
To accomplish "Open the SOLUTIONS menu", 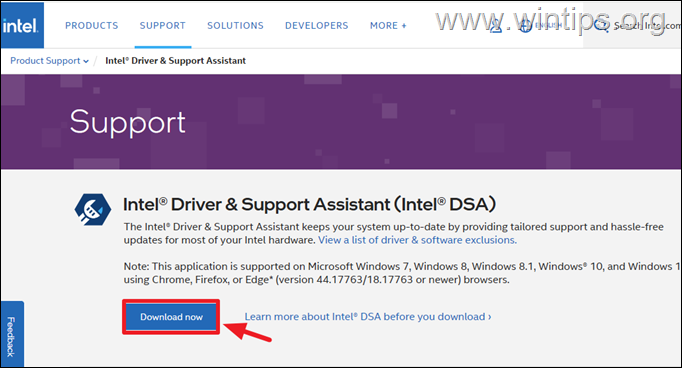I will click(x=235, y=26).
